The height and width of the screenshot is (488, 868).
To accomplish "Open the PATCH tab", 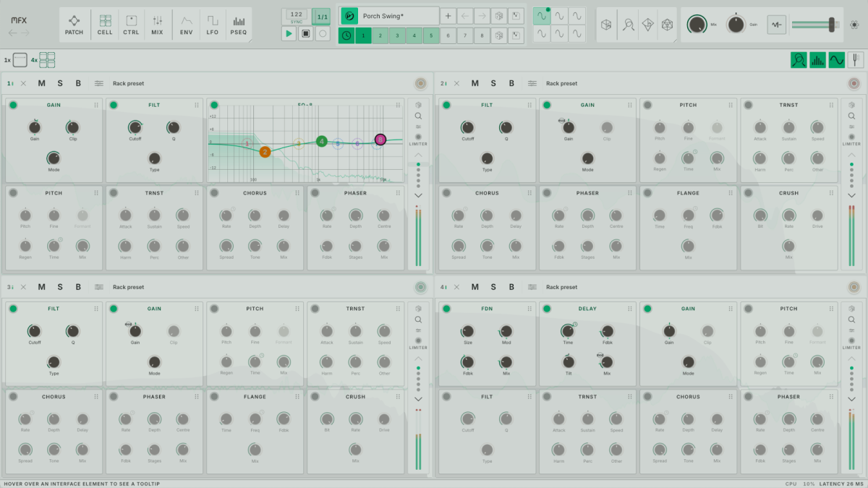I will coord(74,25).
